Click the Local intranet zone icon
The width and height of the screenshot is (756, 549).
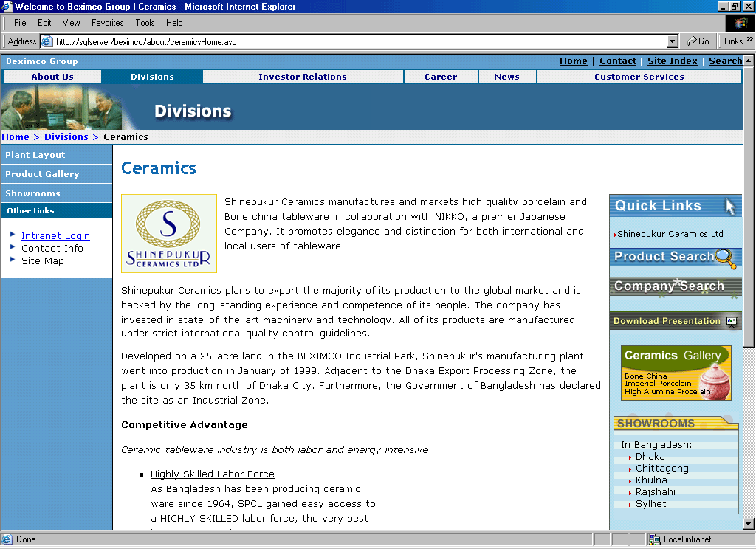tap(654, 539)
